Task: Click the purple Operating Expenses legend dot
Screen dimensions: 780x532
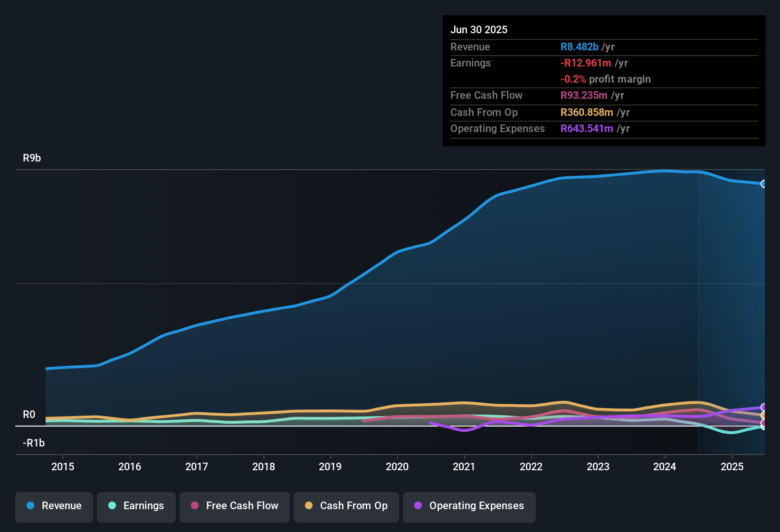Action: click(418, 506)
